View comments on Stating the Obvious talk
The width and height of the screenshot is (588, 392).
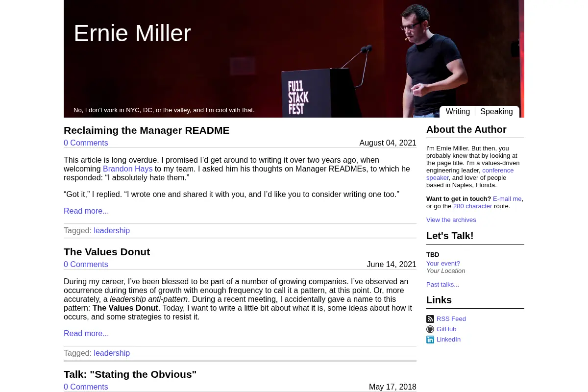(86, 387)
